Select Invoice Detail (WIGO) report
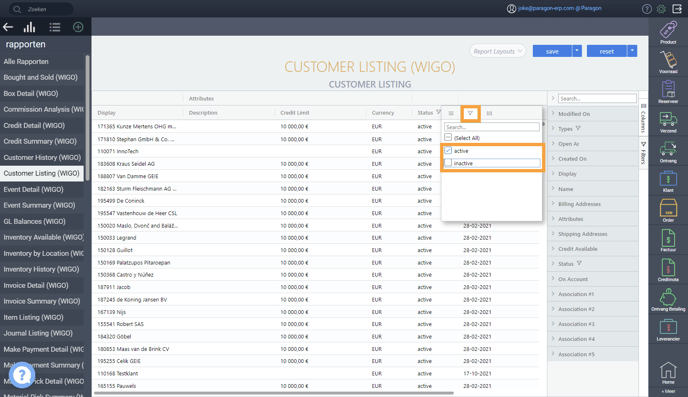The image size is (688, 397). point(36,285)
